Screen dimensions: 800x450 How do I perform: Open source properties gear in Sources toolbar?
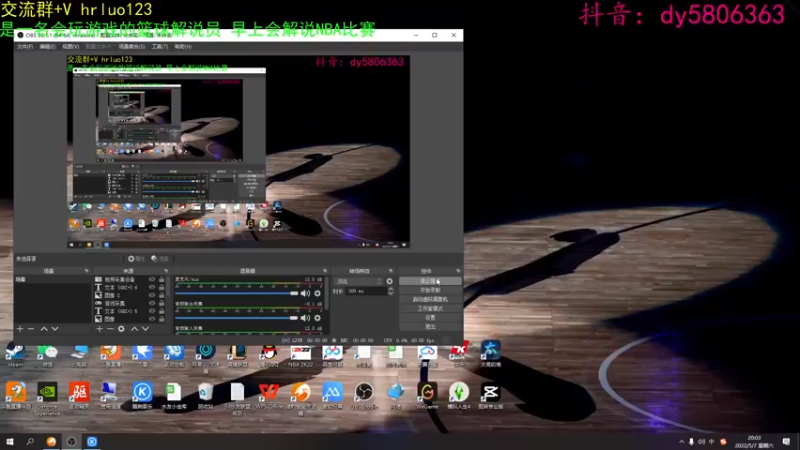[x=121, y=329]
